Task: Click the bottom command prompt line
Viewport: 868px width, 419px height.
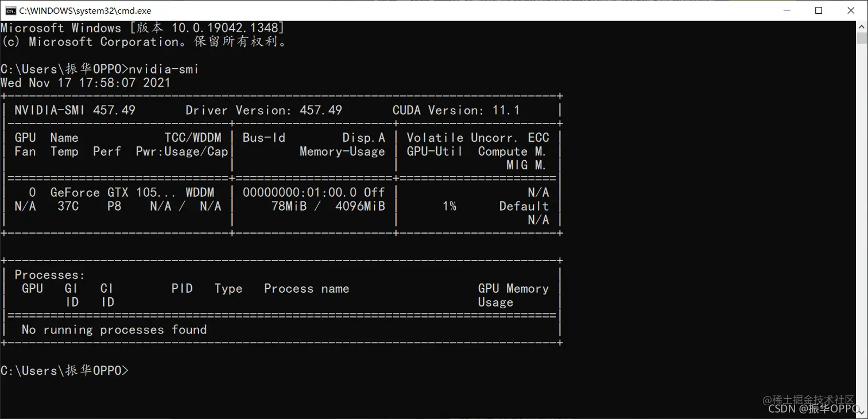Action: (x=64, y=371)
